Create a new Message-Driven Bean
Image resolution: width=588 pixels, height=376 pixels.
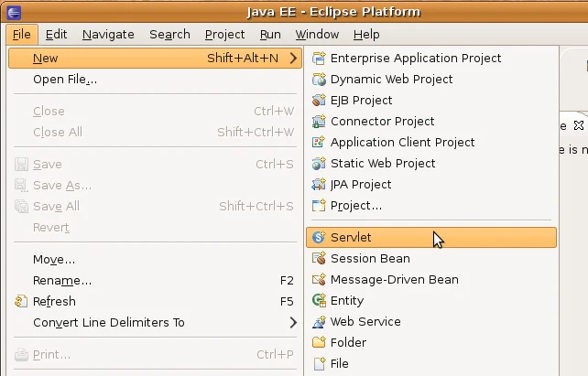tap(394, 280)
